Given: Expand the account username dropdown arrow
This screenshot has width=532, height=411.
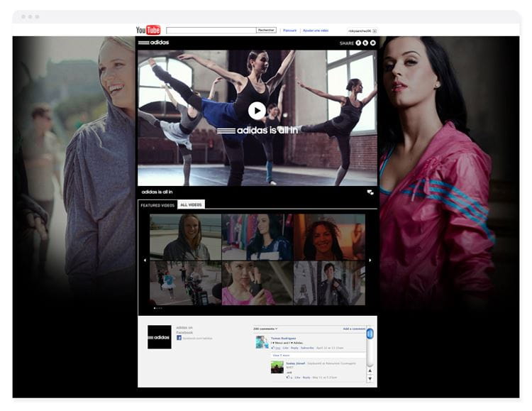Looking at the screenshot, I should [x=375, y=31].
